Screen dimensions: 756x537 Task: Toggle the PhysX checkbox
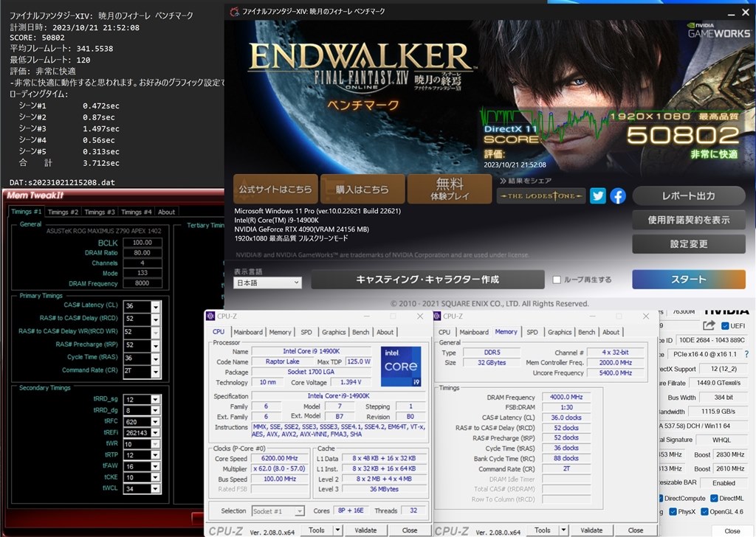click(673, 511)
